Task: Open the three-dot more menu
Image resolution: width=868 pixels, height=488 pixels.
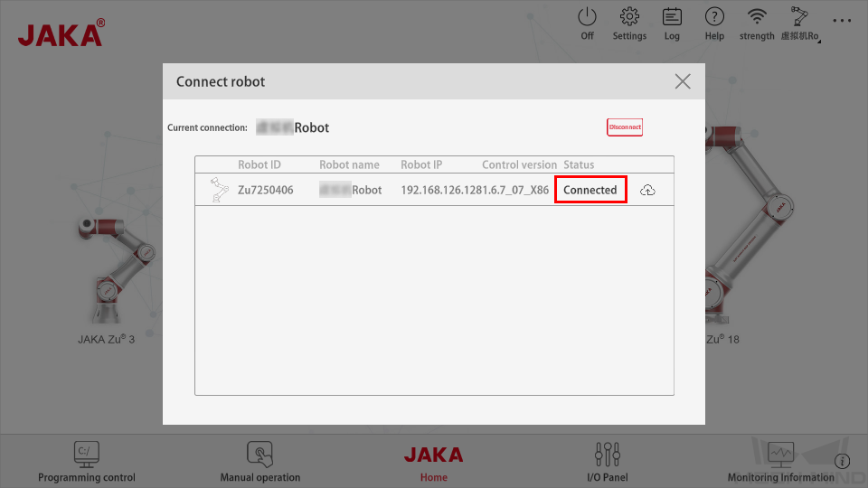Action: [842, 21]
